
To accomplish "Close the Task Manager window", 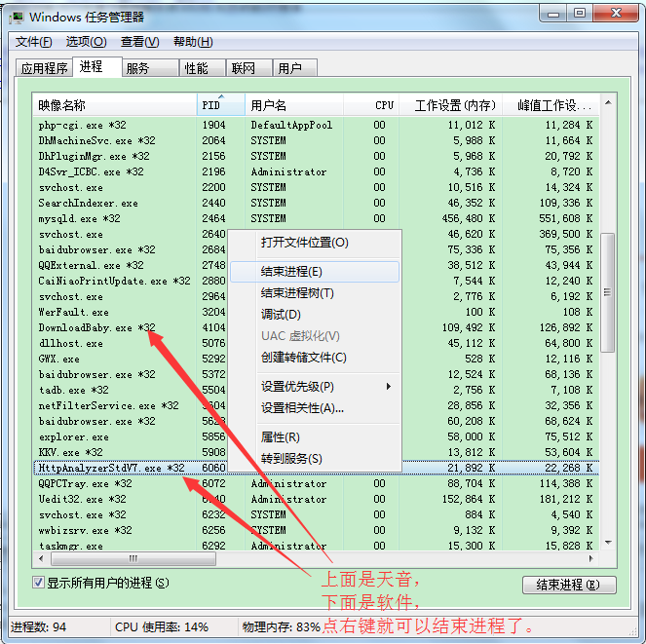I will click(x=616, y=14).
